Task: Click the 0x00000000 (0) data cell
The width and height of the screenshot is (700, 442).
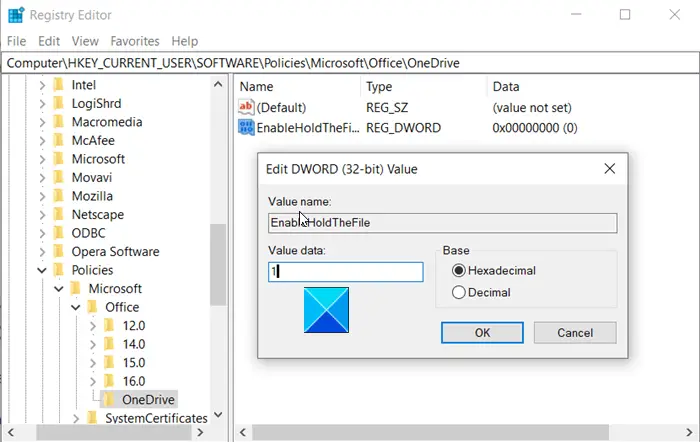Action: tap(534, 128)
